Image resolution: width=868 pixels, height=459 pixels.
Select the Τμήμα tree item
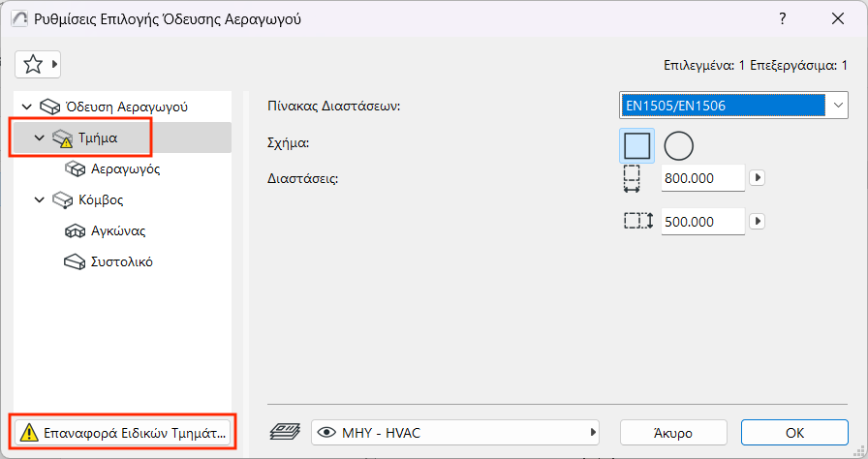point(98,138)
